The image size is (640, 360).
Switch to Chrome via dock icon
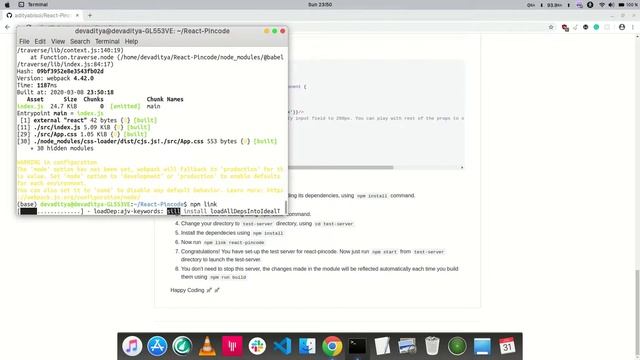point(332,346)
